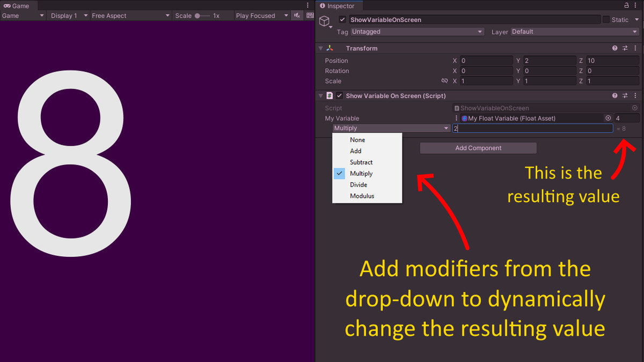Viewport: 644px width, 362px height.
Task: Toggle the Show Variable On Screen script enabled checkbox
Action: [x=339, y=95]
